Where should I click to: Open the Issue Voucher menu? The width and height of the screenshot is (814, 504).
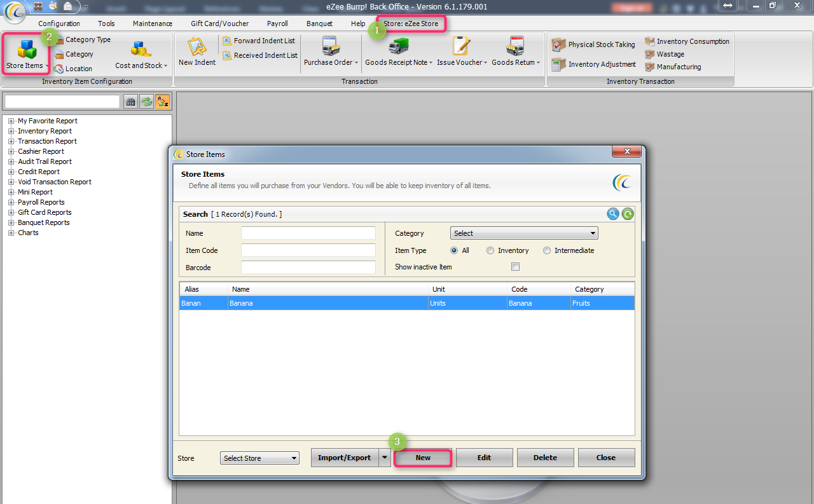click(462, 52)
